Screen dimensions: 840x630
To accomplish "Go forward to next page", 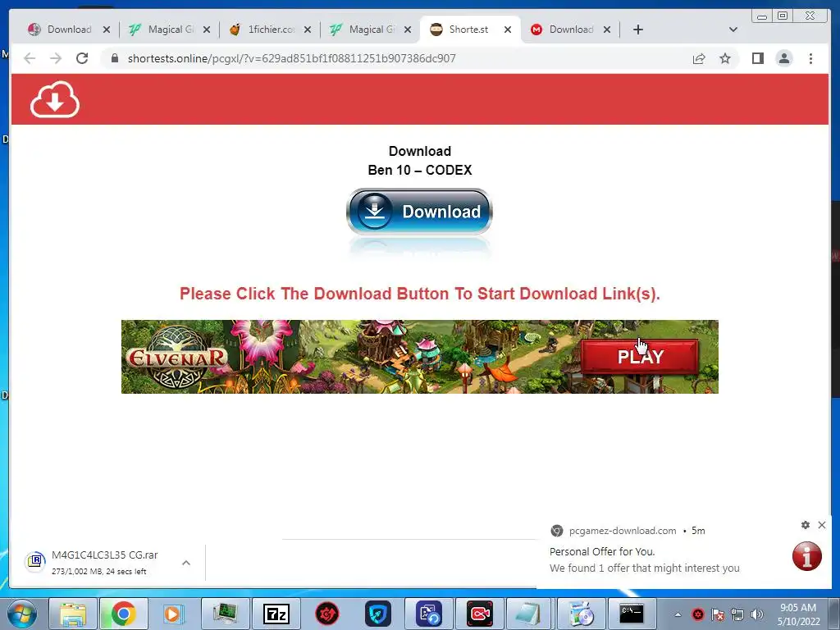I will 56,58.
